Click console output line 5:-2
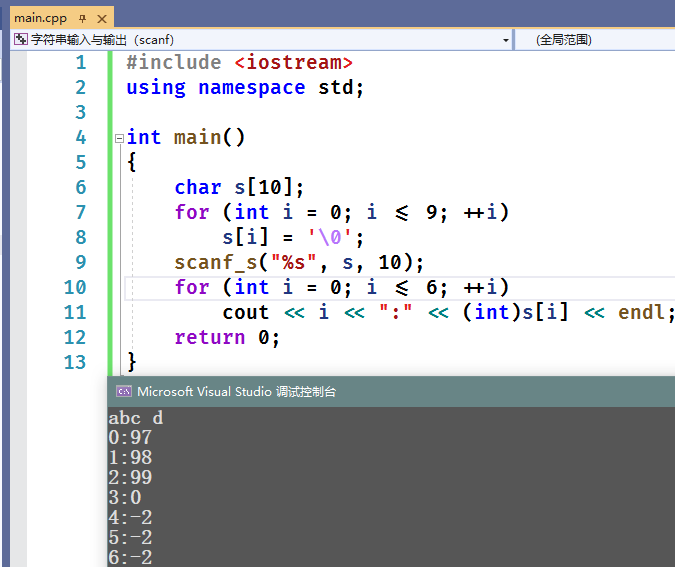675x567 pixels. [130, 537]
